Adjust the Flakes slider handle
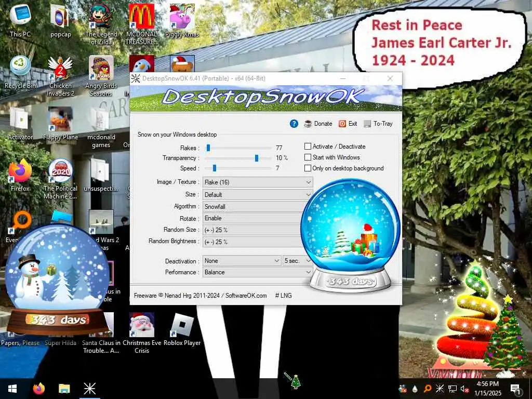 (208, 148)
